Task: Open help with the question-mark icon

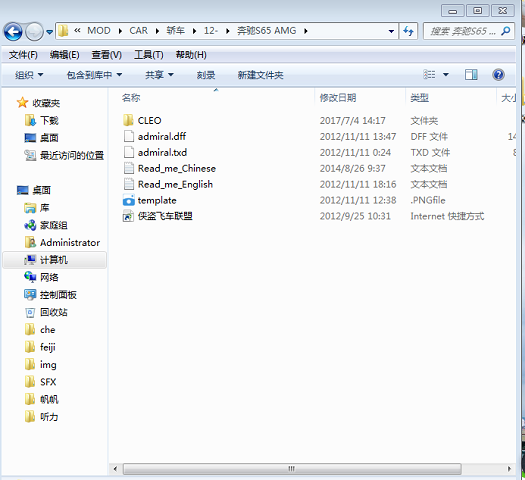Action: [x=498, y=75]
